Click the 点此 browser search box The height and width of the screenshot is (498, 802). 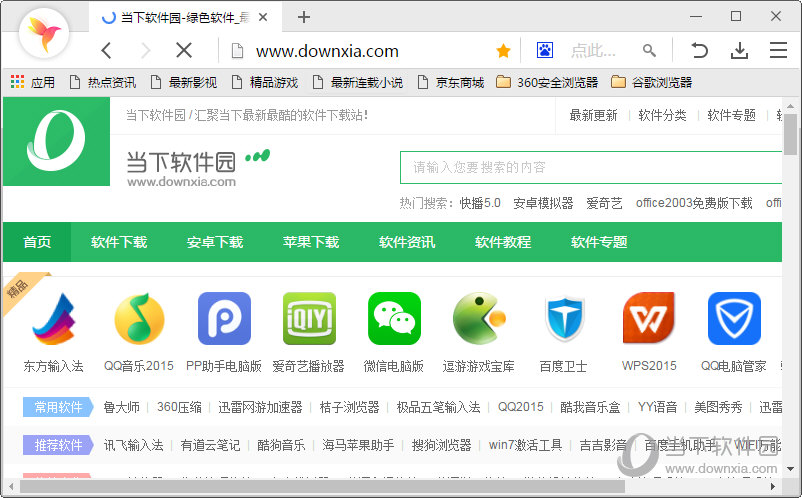[x=593, y=51]
